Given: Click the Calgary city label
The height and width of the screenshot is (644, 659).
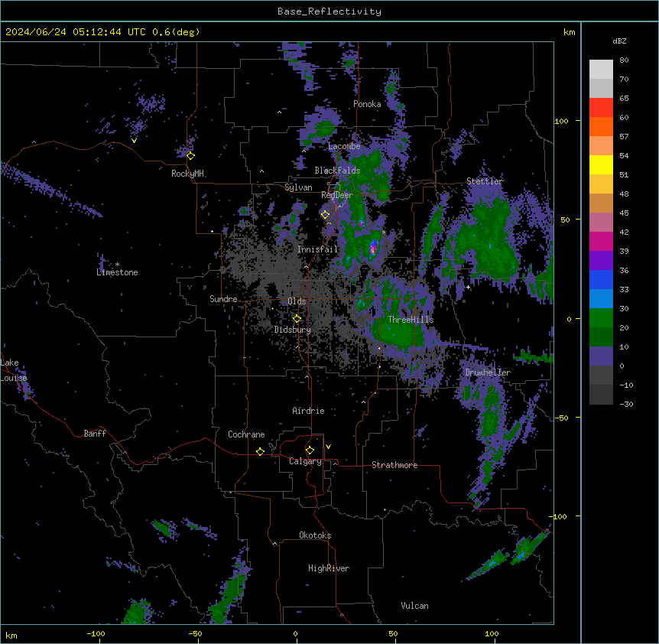Looking at the screenshot, I should [x=305, y=461].
